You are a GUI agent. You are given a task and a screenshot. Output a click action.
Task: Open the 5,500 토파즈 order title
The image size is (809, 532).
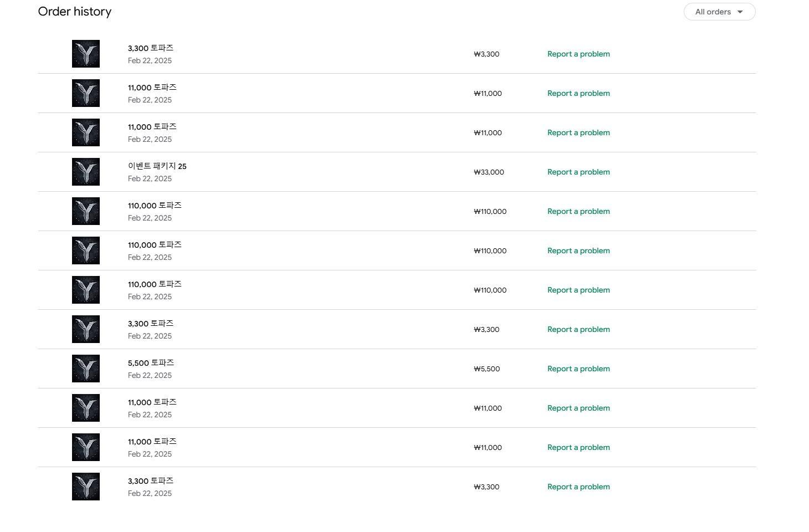tap(151, 363)
